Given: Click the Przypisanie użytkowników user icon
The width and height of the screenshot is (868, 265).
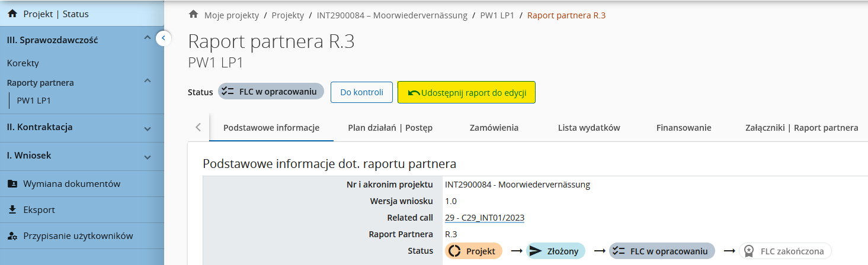Looking at the screenshot, I should (x=12, y=236).
